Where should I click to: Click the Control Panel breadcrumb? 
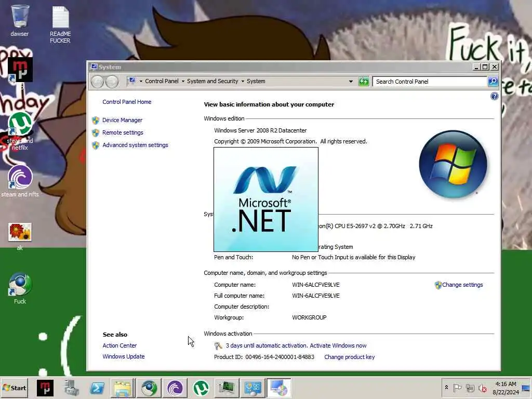pos(162,81)
